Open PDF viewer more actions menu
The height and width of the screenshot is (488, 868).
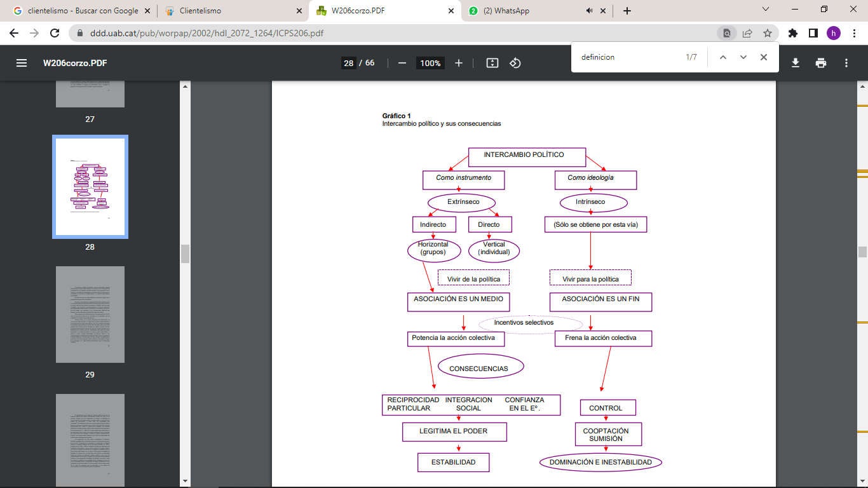tap(846, 63)
